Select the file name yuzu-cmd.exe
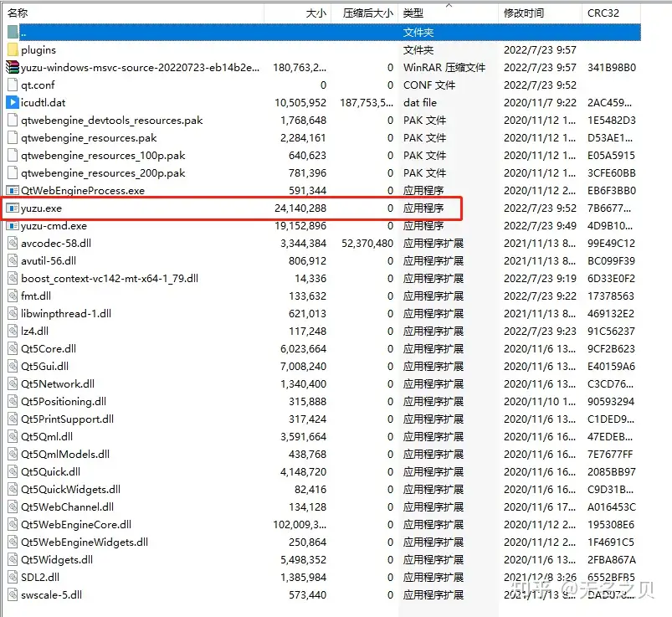Viewport: 672px width, 617px height. point(54,226)
